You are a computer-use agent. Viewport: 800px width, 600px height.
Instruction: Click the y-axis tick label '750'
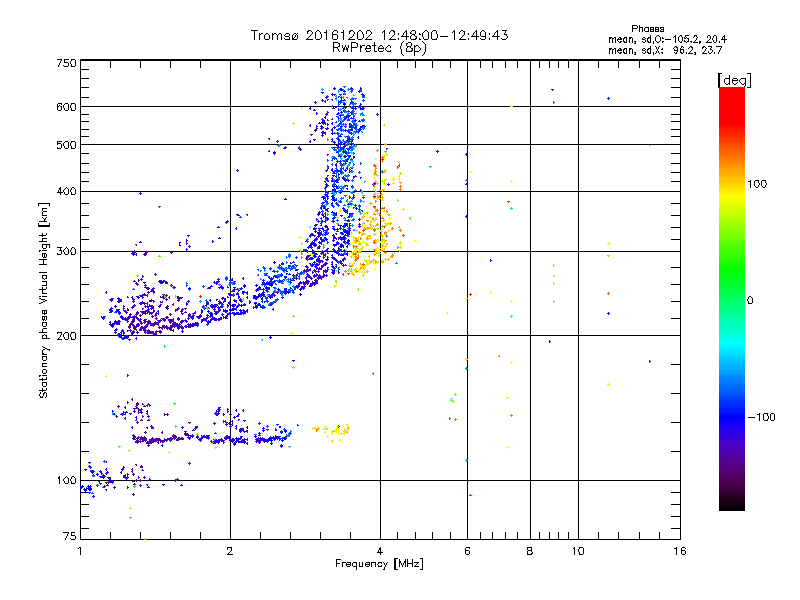[x=66, y=63]
